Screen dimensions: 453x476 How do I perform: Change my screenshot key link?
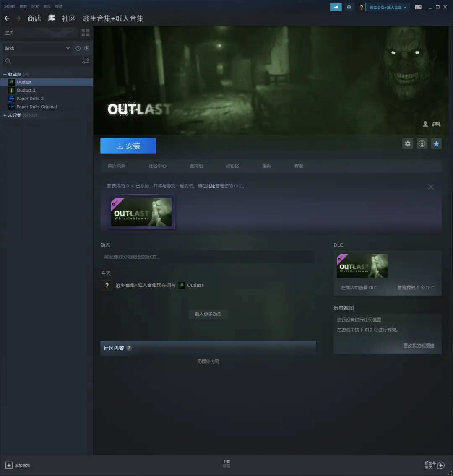tap(418, 346)
